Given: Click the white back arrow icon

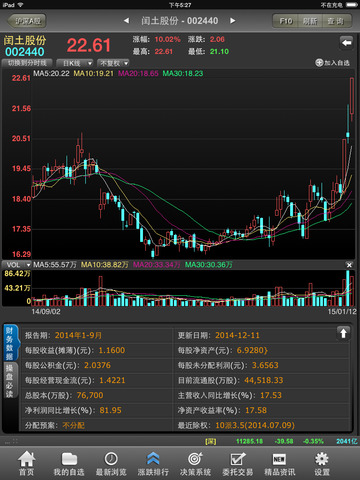Looking at the screenshot, I should pos(347,43).
